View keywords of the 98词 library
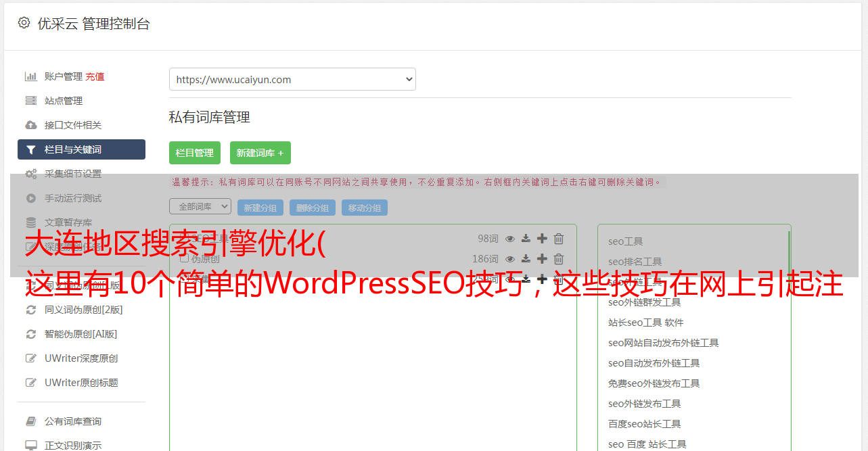Viewport: 868px width, 451px height. (x=510, y=239)
